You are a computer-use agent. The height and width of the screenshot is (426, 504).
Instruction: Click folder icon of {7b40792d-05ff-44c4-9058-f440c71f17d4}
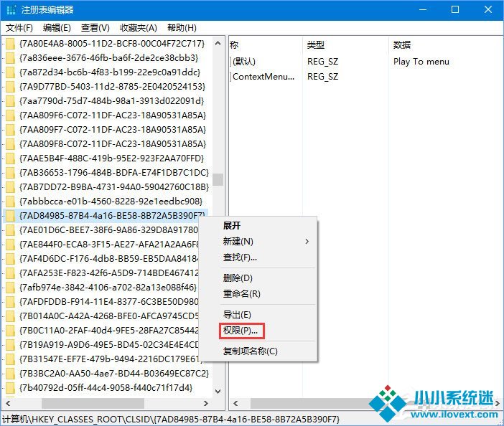click(10, 388)
